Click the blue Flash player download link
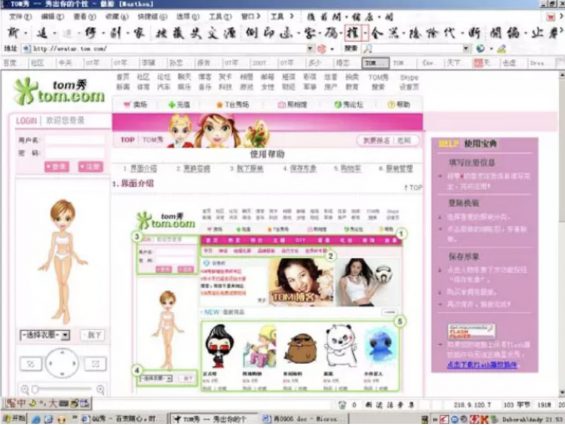 tap(482, 364)
